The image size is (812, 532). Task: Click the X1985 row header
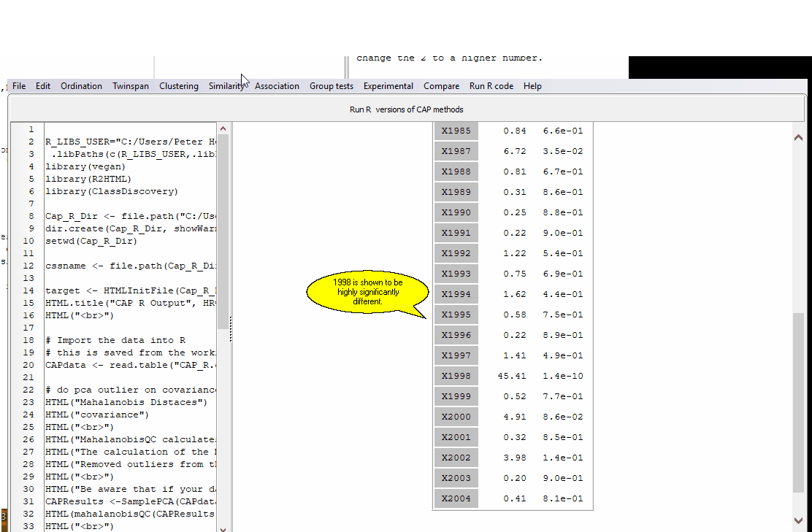pos(456,131)
